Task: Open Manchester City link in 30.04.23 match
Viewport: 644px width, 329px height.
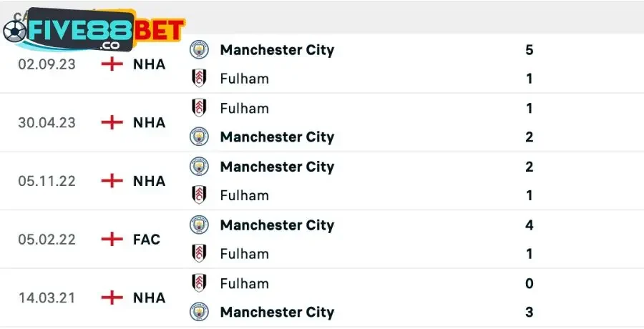Action: 277,137
